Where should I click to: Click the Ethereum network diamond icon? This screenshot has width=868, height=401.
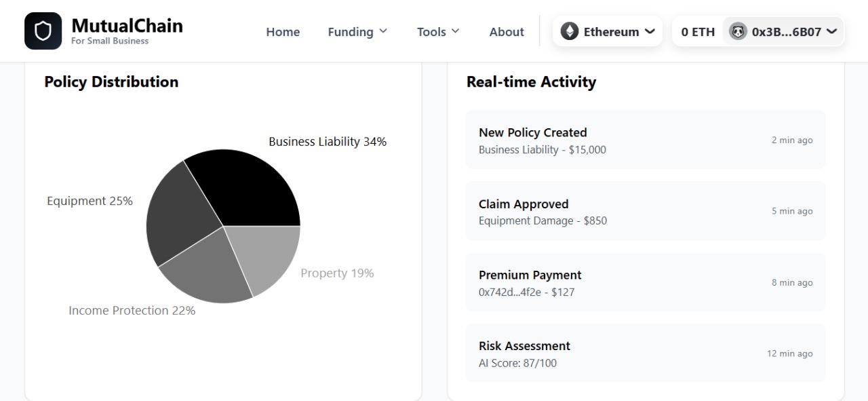coord(570,31)
